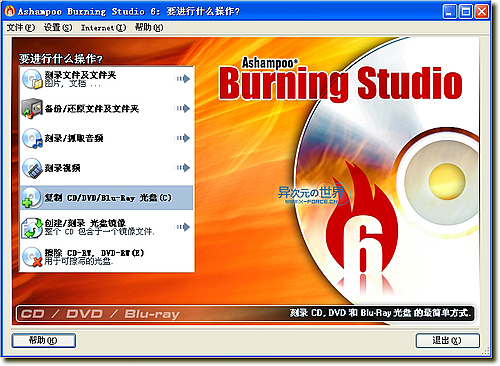The image size is (500, 366).
Task: Click the film disc icon for 刻录视频
Action: (x=32, y=168)
